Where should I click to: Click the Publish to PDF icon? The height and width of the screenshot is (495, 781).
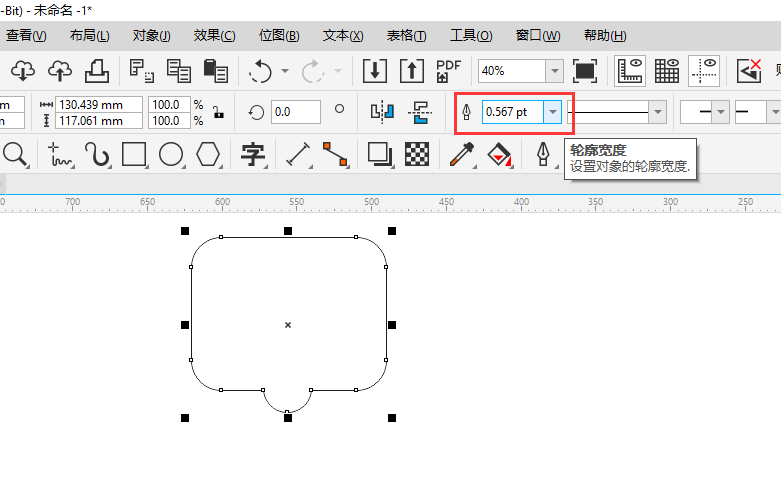448,71
